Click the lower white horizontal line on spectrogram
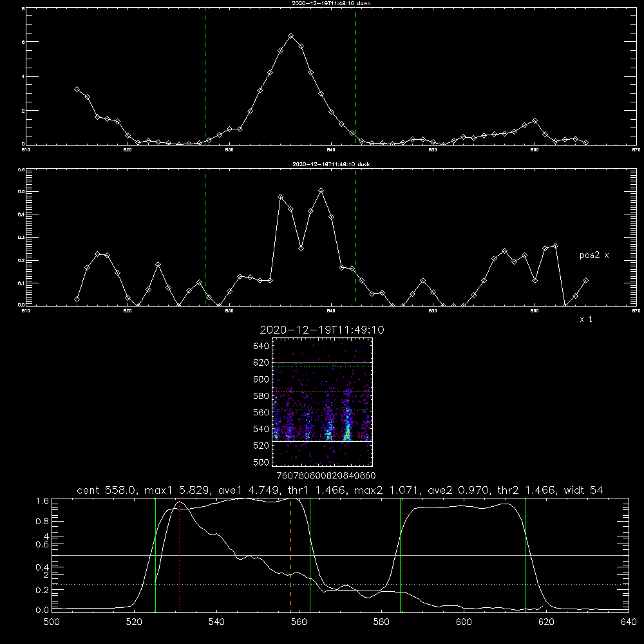Image resolution: width=644 pixels, height=644 pixels. 323,442
